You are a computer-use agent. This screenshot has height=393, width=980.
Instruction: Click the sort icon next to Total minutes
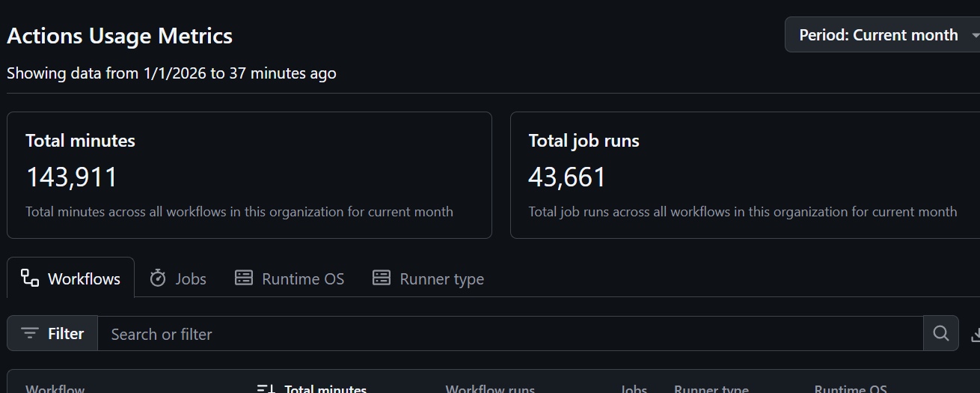(266, 389)
